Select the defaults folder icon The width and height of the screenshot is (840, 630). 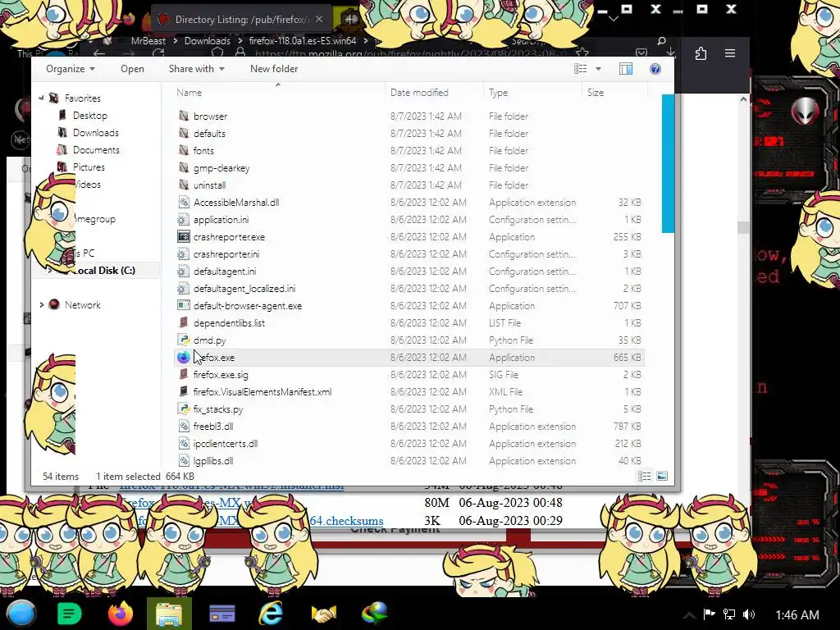pos(184,133)
